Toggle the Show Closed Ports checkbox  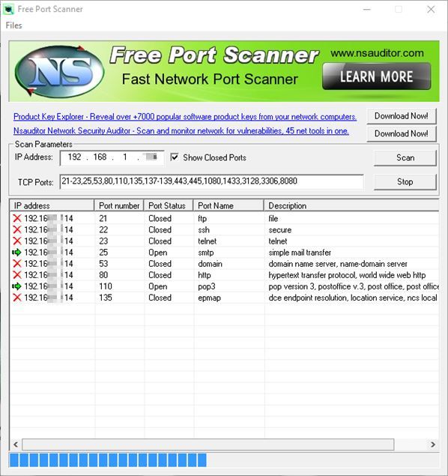click(175, 157)
